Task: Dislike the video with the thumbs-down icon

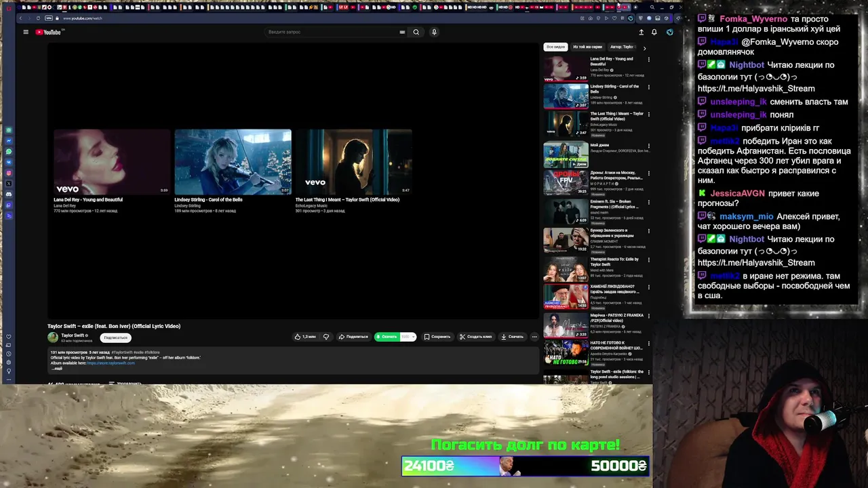Action: [x=326, y=337]
